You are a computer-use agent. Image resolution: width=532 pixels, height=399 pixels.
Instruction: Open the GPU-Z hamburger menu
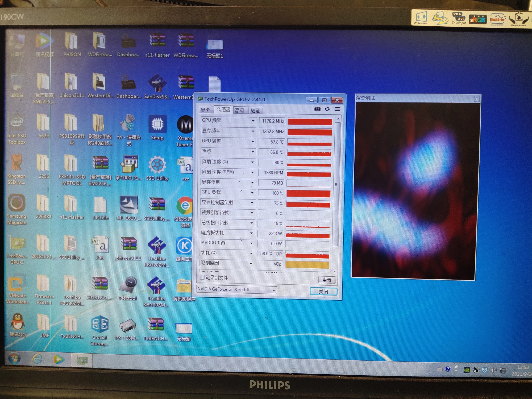pos(337,109)
